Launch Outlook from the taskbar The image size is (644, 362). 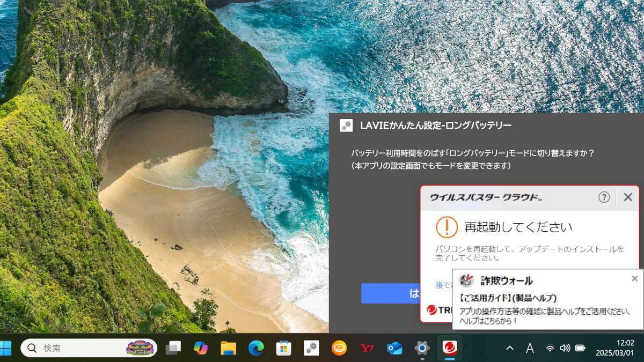pyautogui.click(x=394, y=348)
